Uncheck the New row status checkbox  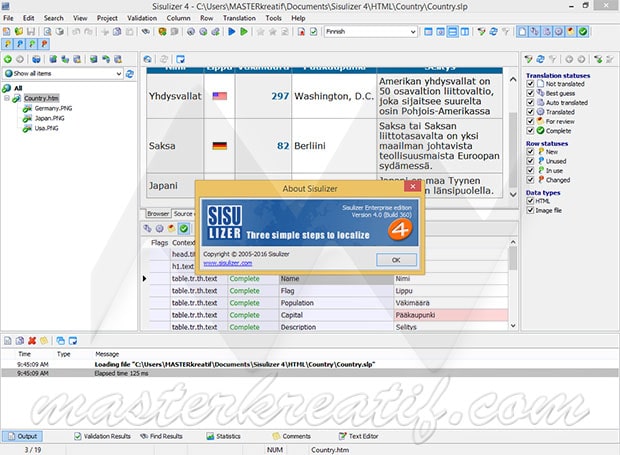pos(530,152)
